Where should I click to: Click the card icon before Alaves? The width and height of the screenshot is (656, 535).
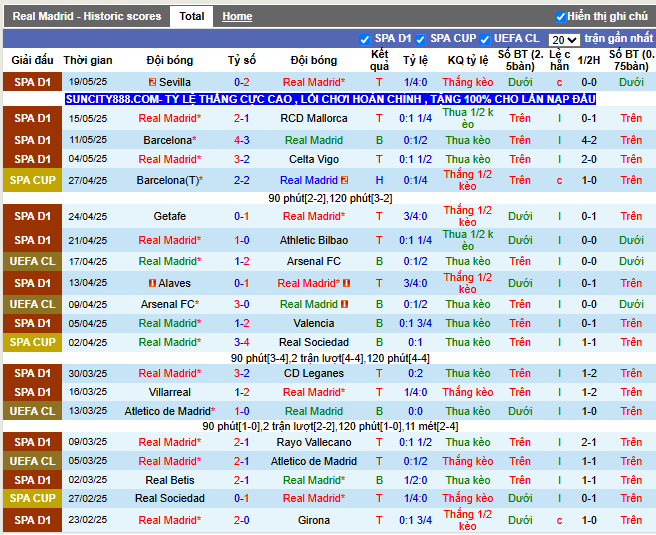(x=153, y=283)
